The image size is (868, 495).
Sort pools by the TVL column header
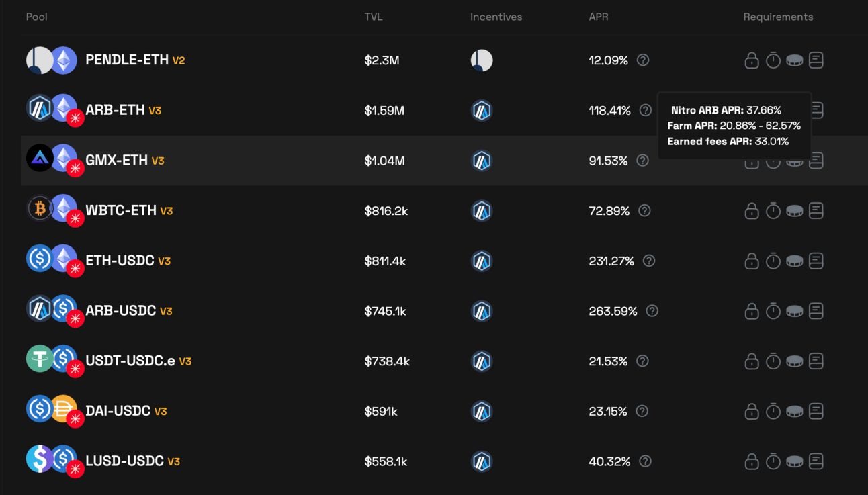(x=374, y=17)
